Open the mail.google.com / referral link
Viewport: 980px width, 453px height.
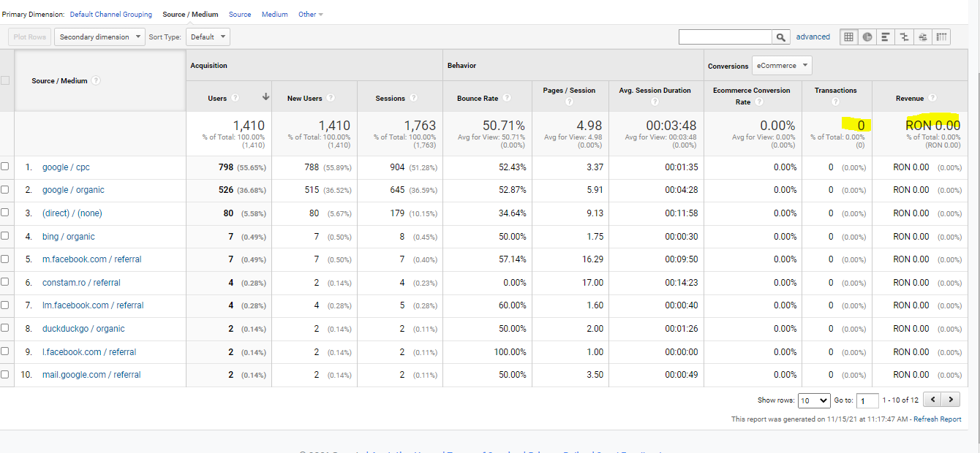pos(91,375)
